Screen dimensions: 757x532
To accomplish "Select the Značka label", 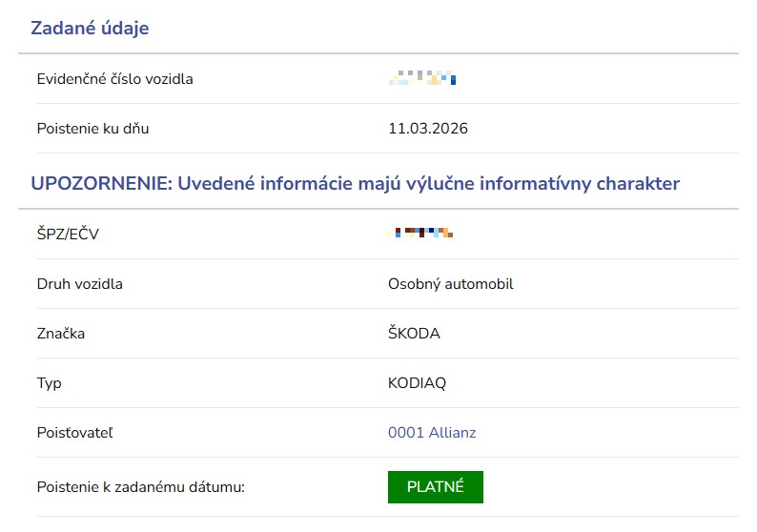I will pos(61,334).
